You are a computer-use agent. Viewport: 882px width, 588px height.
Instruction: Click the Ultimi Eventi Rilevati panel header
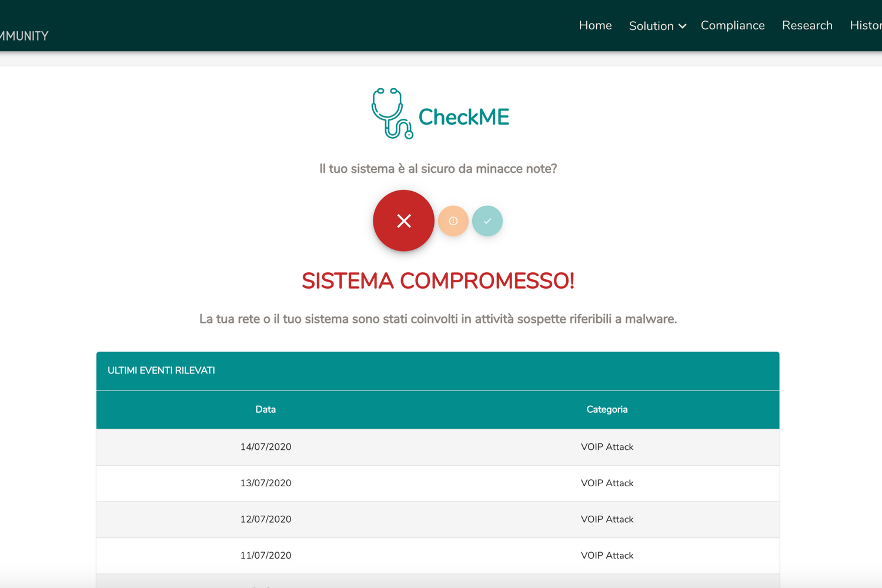coord(161,370)
